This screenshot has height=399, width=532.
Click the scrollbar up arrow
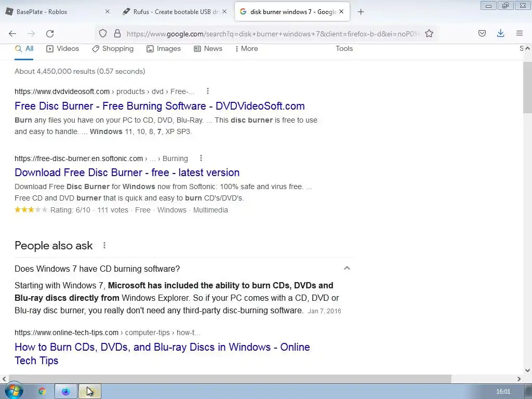(527, 48)
